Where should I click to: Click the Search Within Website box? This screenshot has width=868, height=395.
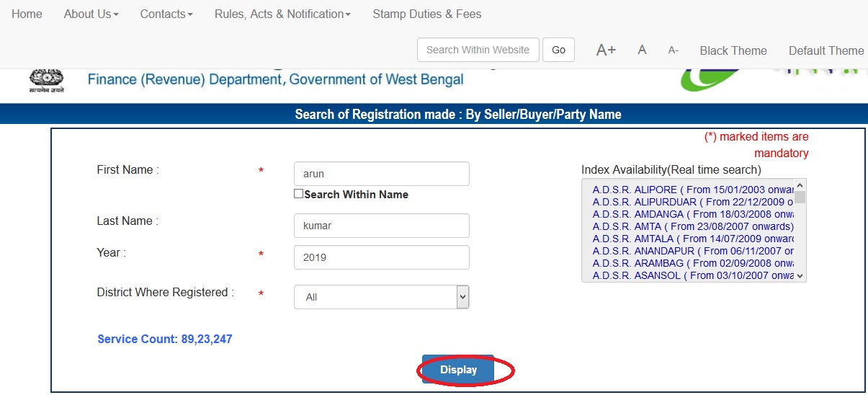tap(478, 50)
